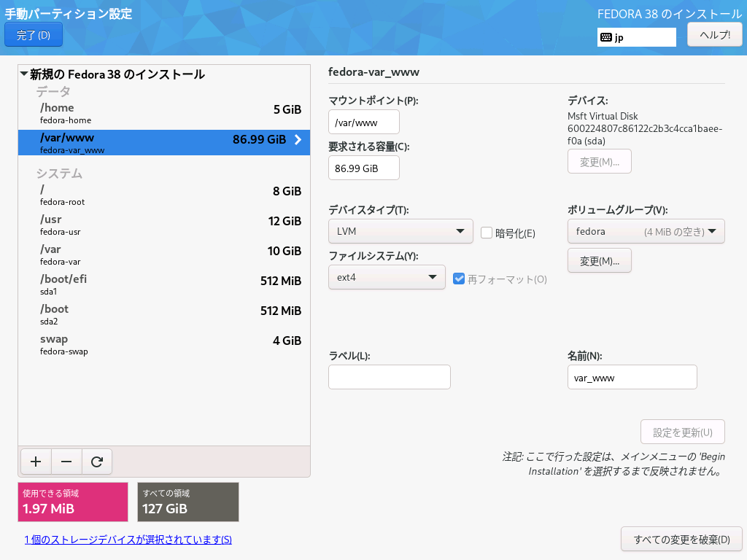
Task: Select the swap fedora-swap partition row
Action: coord(164,345)
